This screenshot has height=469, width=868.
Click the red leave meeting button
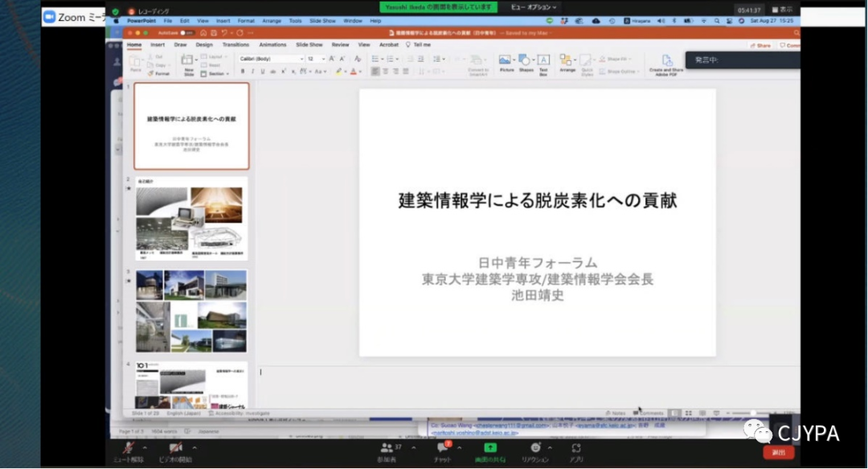779,453
